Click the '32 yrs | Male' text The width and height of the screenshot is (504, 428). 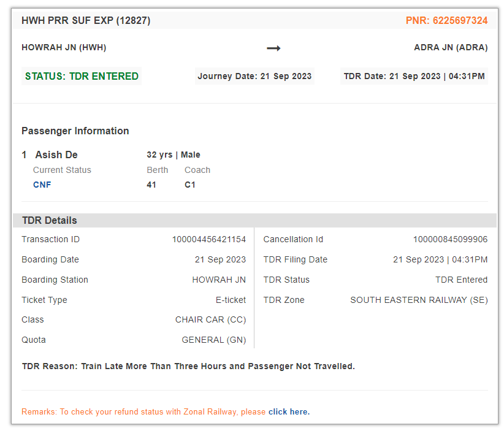click(x=174, y=155)
